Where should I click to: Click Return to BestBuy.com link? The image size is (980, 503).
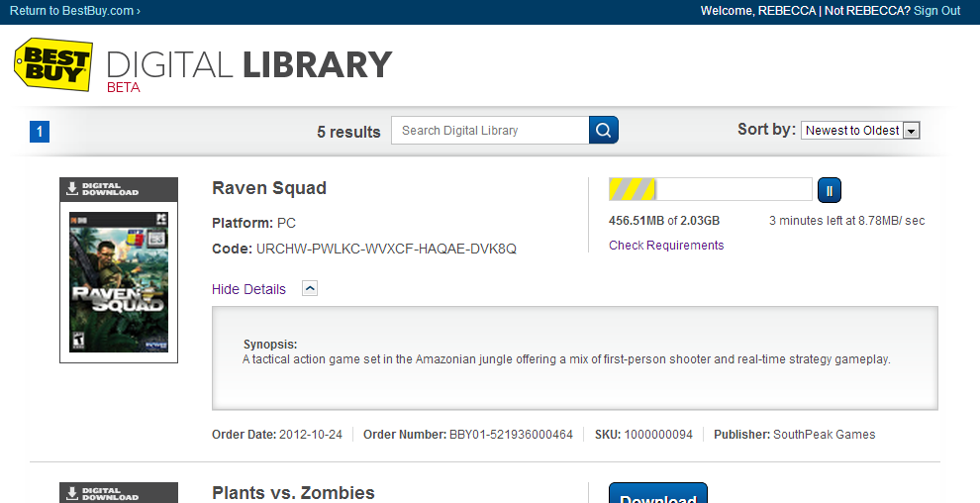click(75, 11)
